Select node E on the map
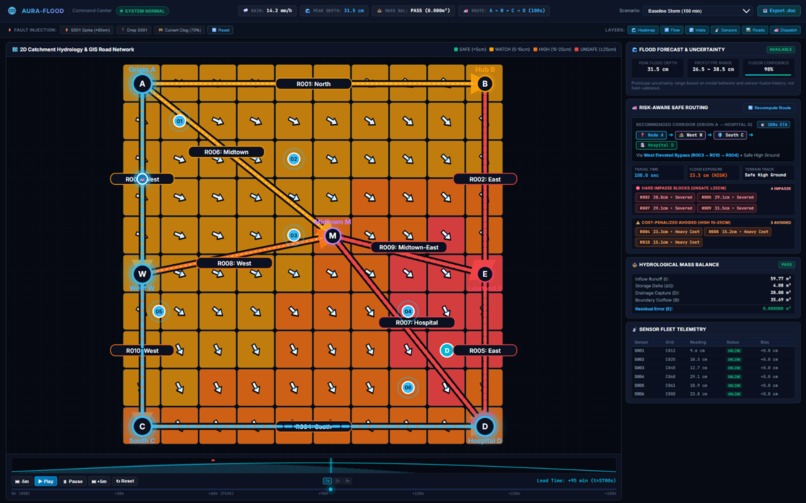The width and height of the screenshot is (806, 503). click(x=484, y=274)
